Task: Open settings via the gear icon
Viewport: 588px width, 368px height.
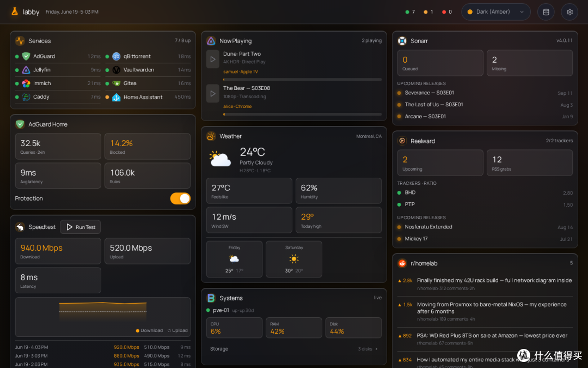Action: [x=569, y=12]
